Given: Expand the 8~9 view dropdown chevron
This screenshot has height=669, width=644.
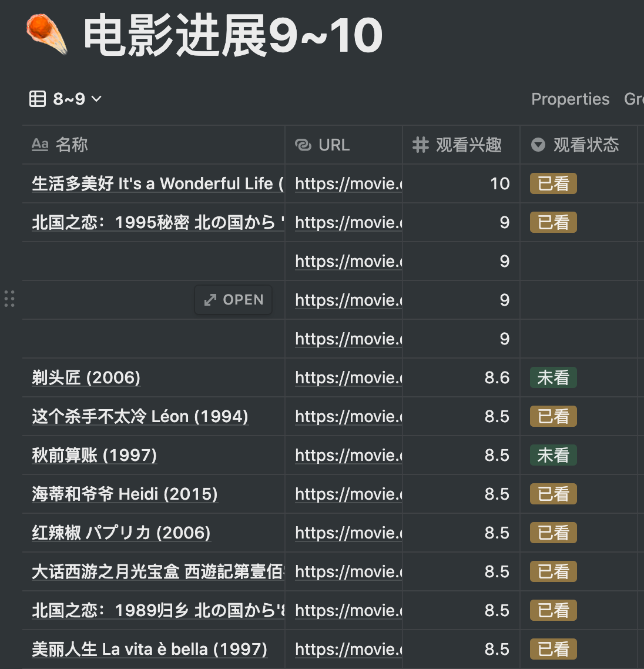Looking at the screenshot, I should [97, 99].
